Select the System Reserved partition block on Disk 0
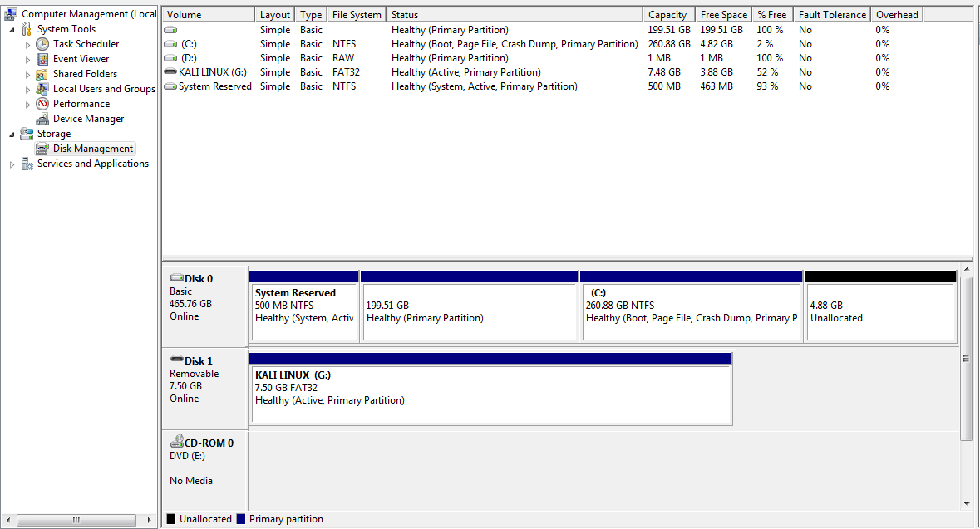980x529 pixels. coord(304,306)
